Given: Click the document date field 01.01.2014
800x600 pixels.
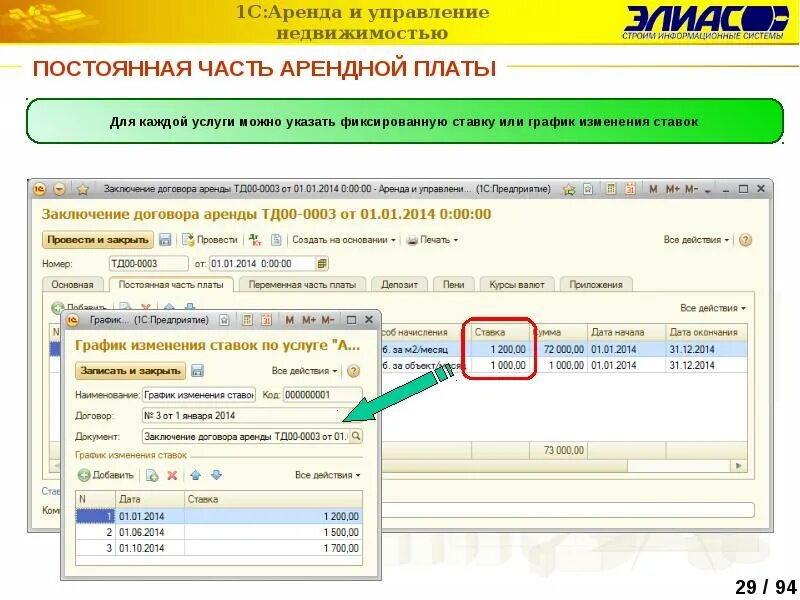Looking at the screenshot, I should (x=263, y=264).
